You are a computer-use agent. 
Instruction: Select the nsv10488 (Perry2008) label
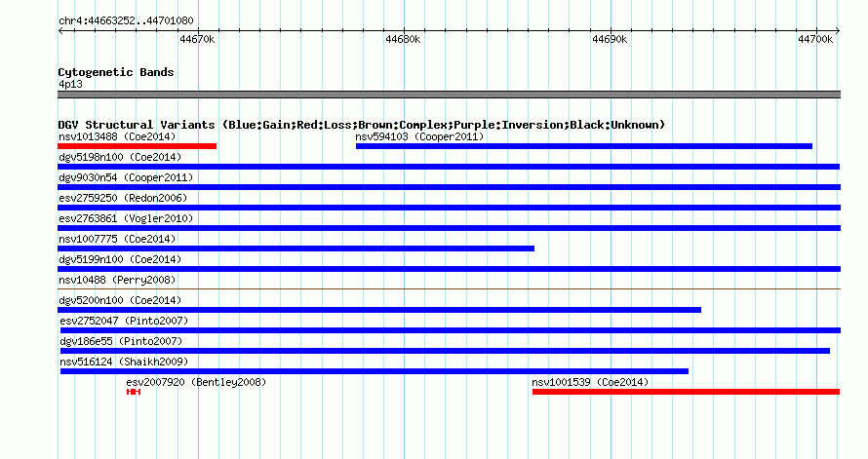point(117,280)
